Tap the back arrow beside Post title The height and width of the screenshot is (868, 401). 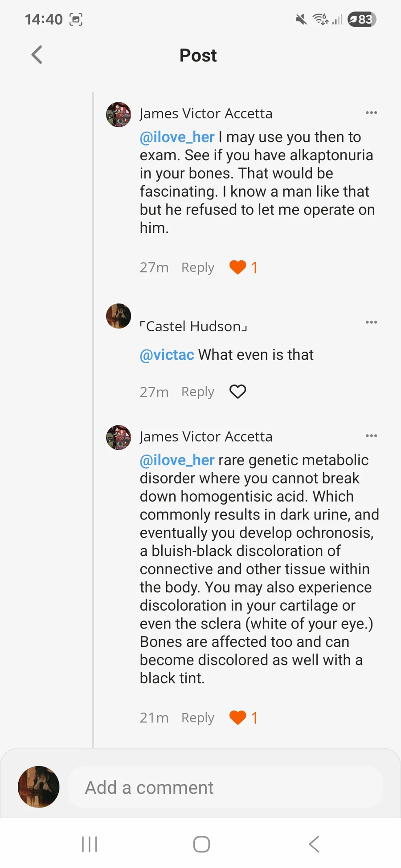37,55
